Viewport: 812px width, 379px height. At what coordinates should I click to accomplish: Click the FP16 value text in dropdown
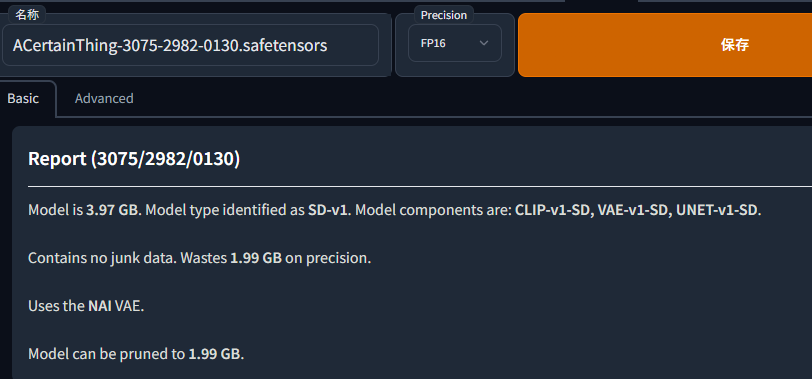click(433, 43)
